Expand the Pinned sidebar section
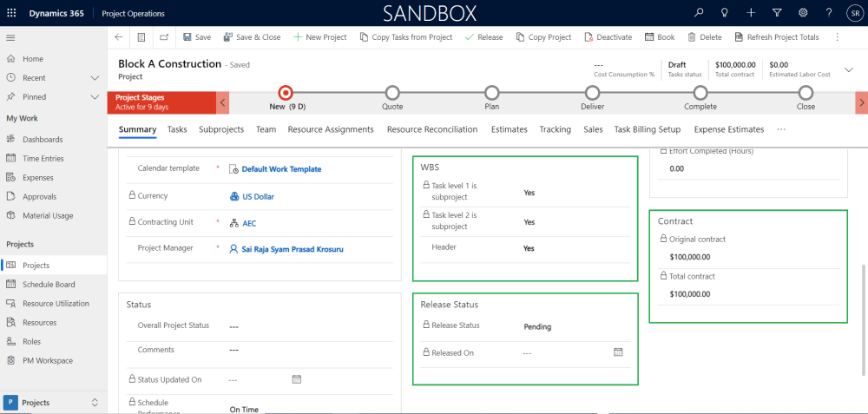Viewport: 868px width, 414px height. pos(95,97)
